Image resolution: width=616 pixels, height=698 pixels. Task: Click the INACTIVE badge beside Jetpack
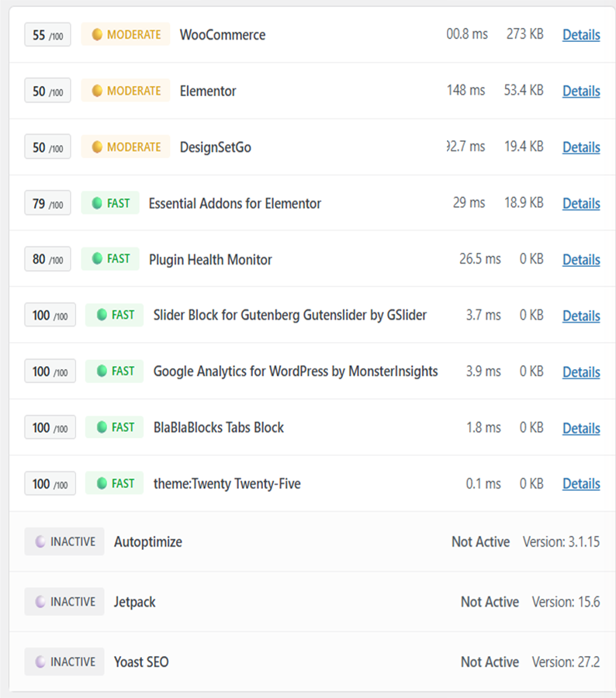pyautogui.click(x=64, y=602)
